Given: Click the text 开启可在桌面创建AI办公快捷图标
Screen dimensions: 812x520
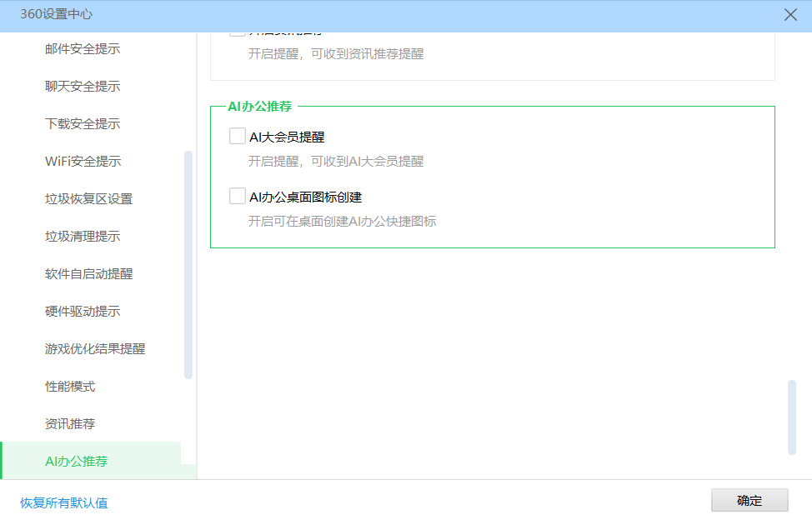Looking at the screenshot, I should coord(342,222).
